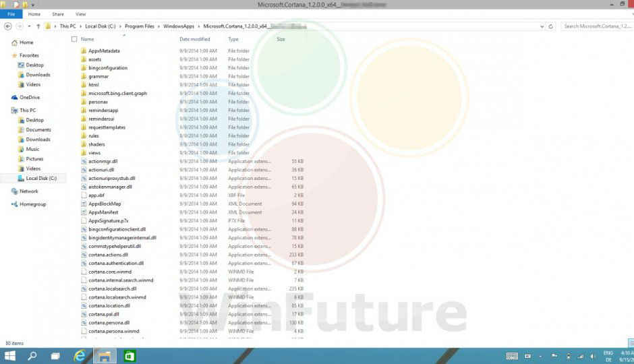
Task: Select file name AppxBlockMap
Action: point(105,204)
